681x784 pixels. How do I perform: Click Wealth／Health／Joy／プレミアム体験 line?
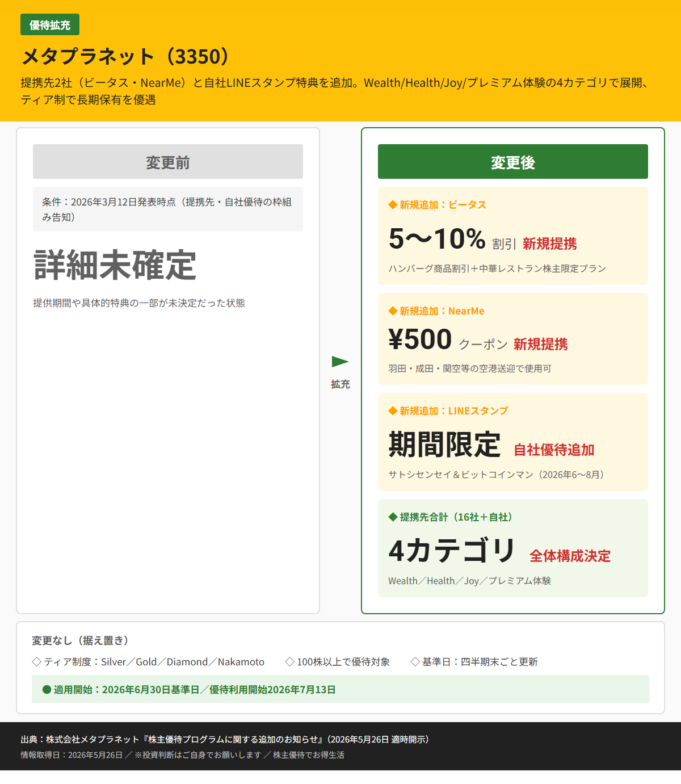(470, 581)
